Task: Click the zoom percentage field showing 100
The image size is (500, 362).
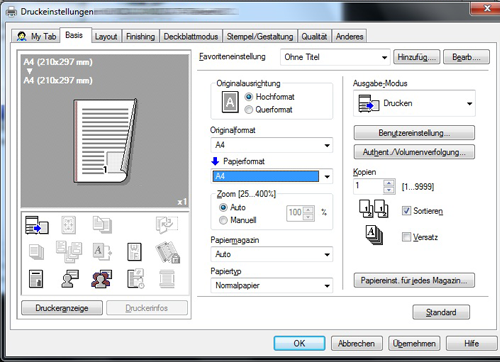Action: click(295, 213)
